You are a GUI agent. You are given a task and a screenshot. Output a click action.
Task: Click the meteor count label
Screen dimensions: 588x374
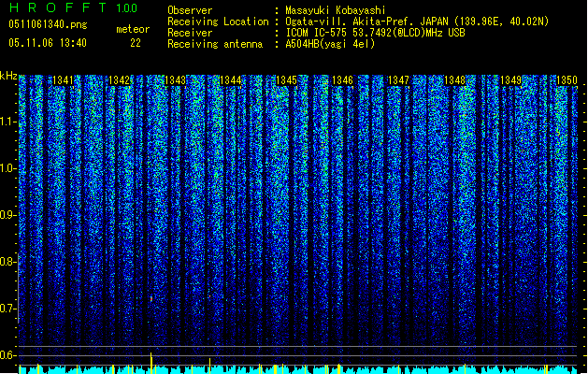point(133,29)
